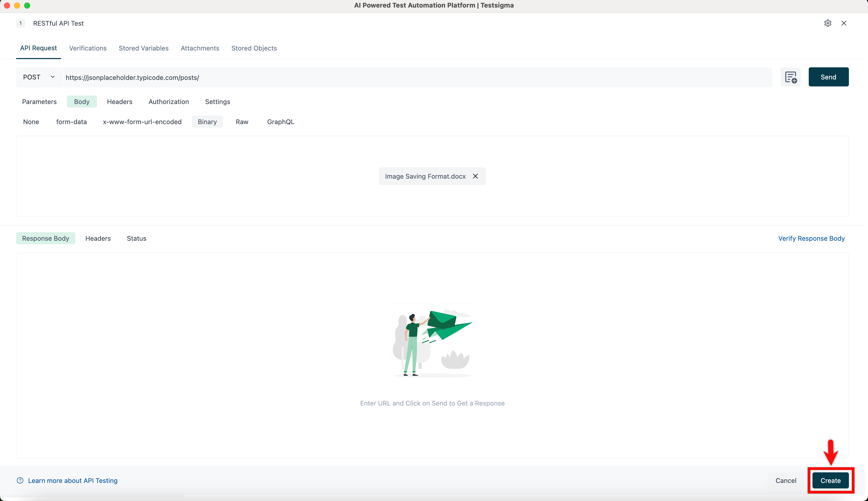This screenshot has height=501, width=868.
Task: Show the Response Body tab
Action: (46, 238)
